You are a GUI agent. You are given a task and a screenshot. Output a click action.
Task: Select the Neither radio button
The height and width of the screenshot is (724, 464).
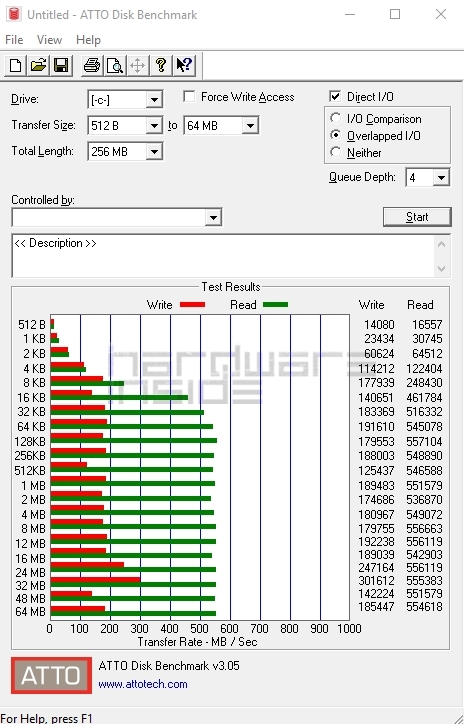pyautogui.click(x=336, y=152)
